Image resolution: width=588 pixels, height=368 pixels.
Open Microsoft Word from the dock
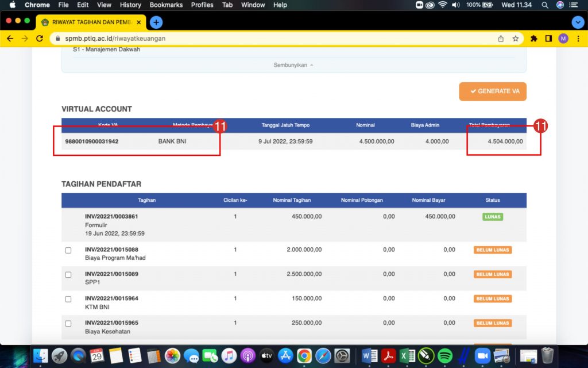click(370, 355)
